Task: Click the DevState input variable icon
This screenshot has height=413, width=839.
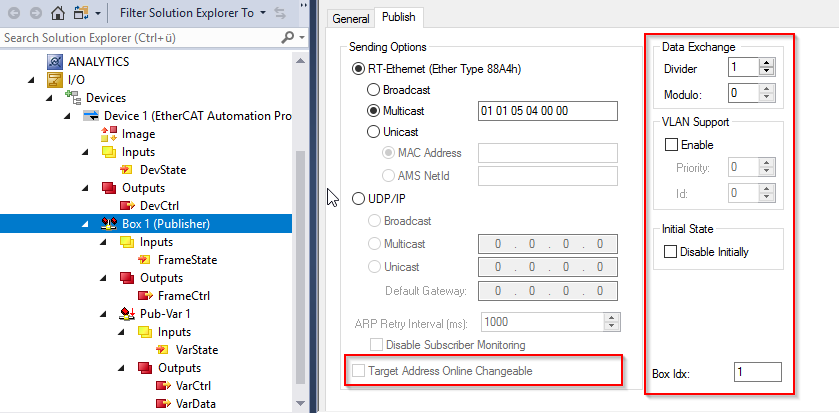Action: click(x=127, y=170)
